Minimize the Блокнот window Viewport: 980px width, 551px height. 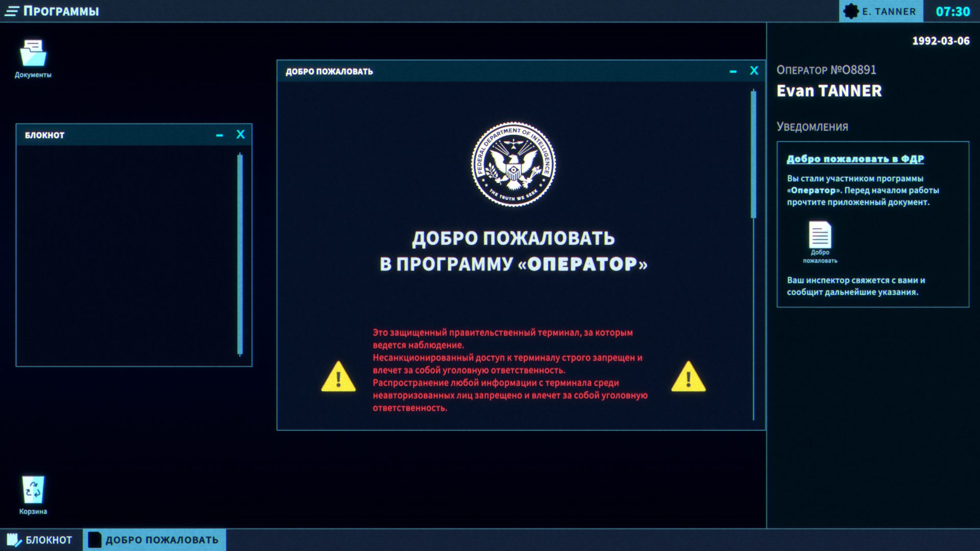[x=219, y=135]
